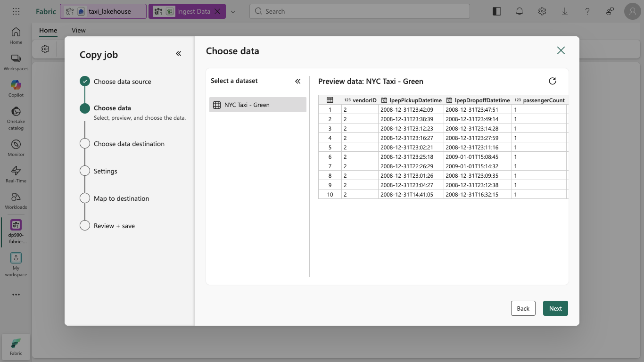
Task: Click pickup cell 2008-12-31T22:26:29
Action: (x=411, y=166)
